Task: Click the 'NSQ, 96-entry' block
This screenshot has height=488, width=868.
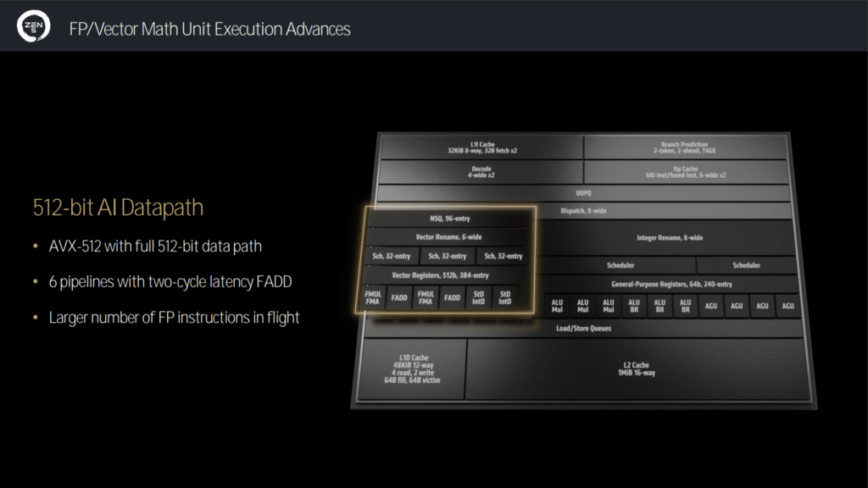Action: (449, 219)
